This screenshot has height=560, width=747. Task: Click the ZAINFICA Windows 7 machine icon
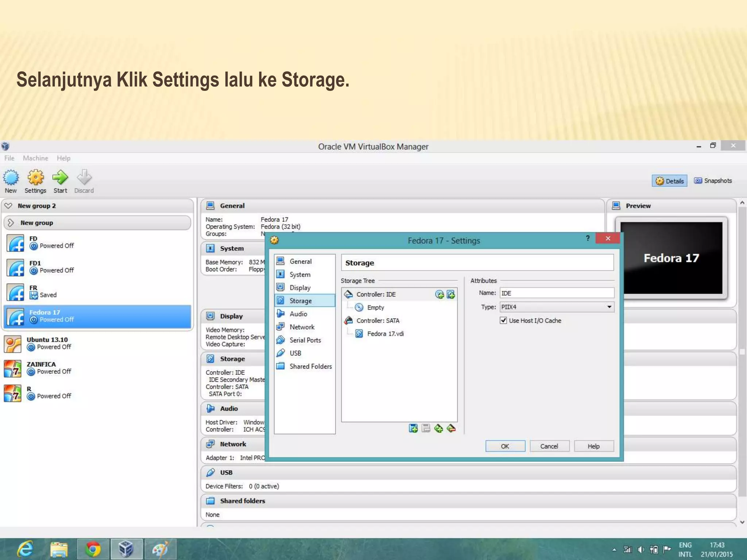point(13,369)
